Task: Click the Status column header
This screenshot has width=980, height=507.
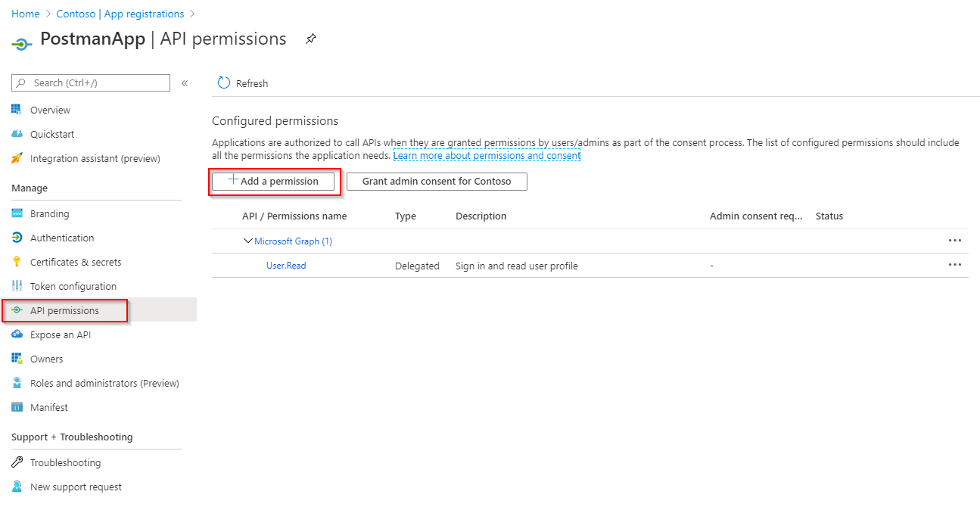Action: click(829, 216)
